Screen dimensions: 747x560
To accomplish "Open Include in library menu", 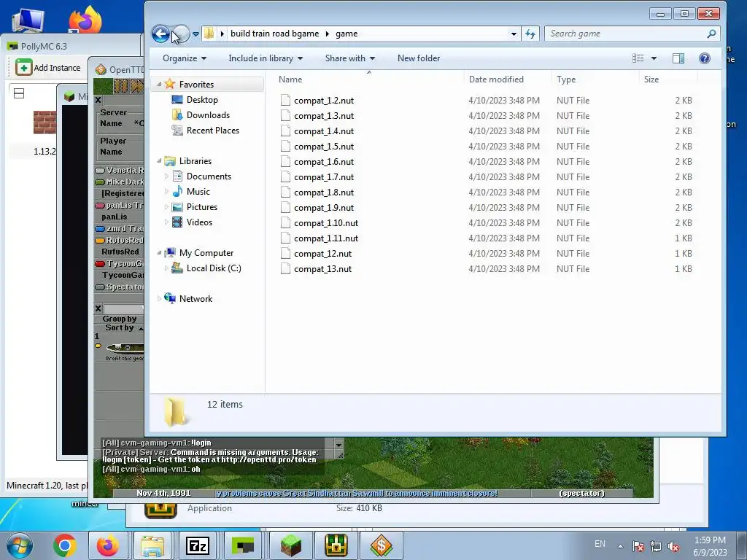I will [x=266, y=58].
